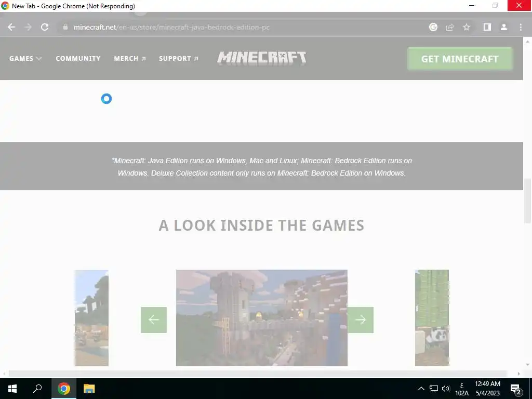Click the vertical scrollbar thumb
Image resolution: width=532 pixels, height=399 pixels.
click(x=527, y=201)
